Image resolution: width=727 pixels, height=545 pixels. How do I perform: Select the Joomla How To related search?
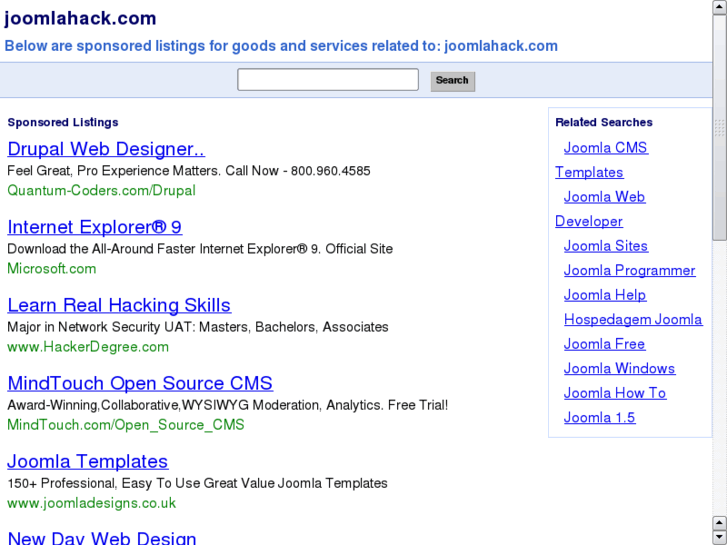click(615, 393)
